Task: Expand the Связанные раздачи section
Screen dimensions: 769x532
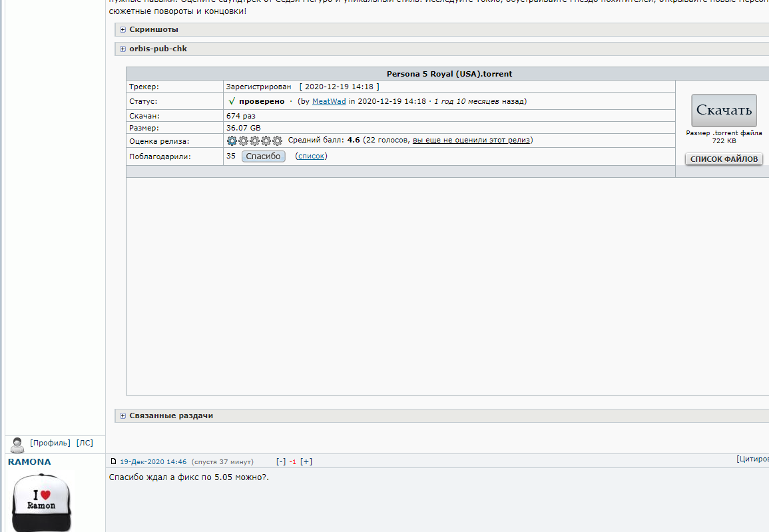Action: click(x=170, y=415)
